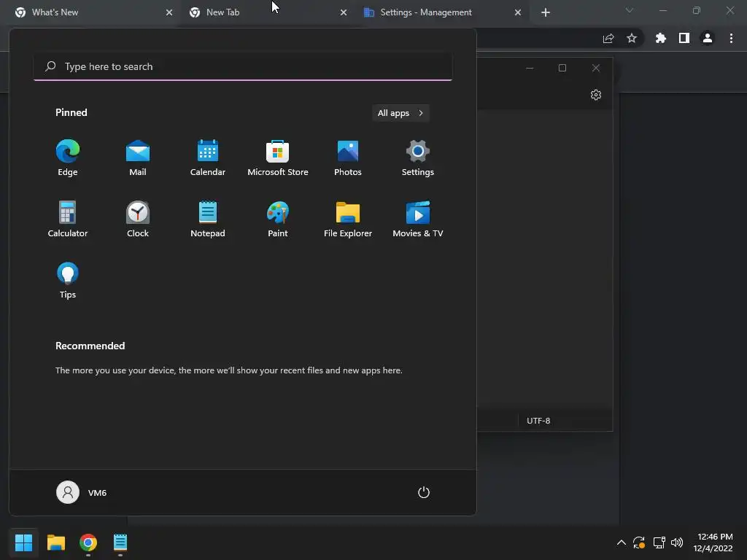
Task: Open Microsoft Store
Action: (278, 157)
